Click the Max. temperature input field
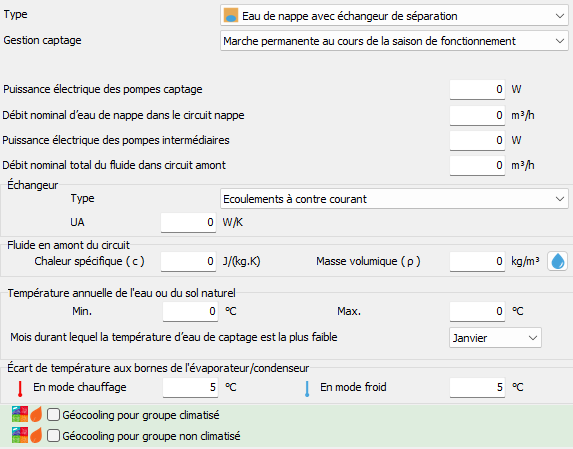573x449 pixels. pos(477,311)
